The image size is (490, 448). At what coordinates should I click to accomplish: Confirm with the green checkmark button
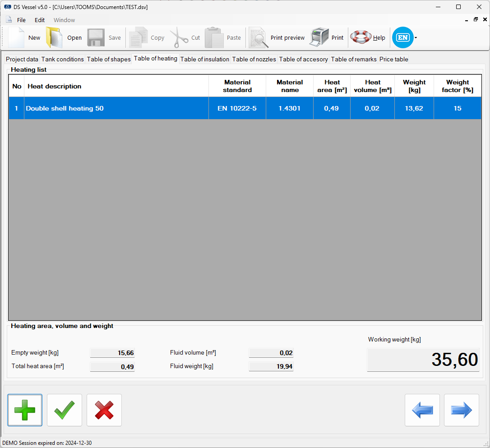(x=65, y=410)
